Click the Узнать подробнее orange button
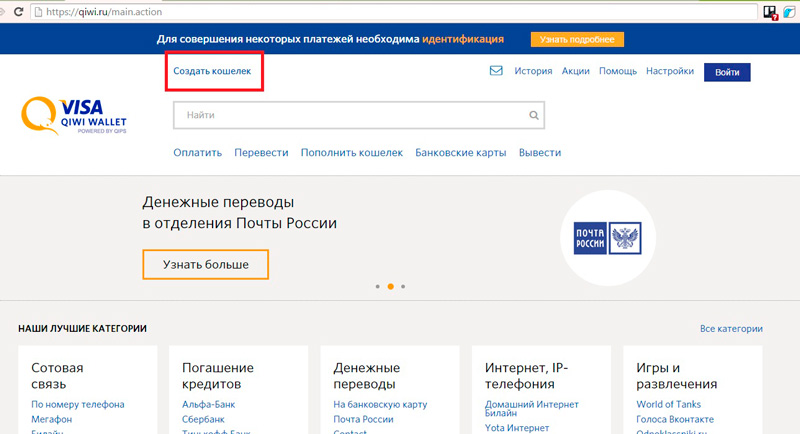Screen dimensions: 800x434 (577, 39)
